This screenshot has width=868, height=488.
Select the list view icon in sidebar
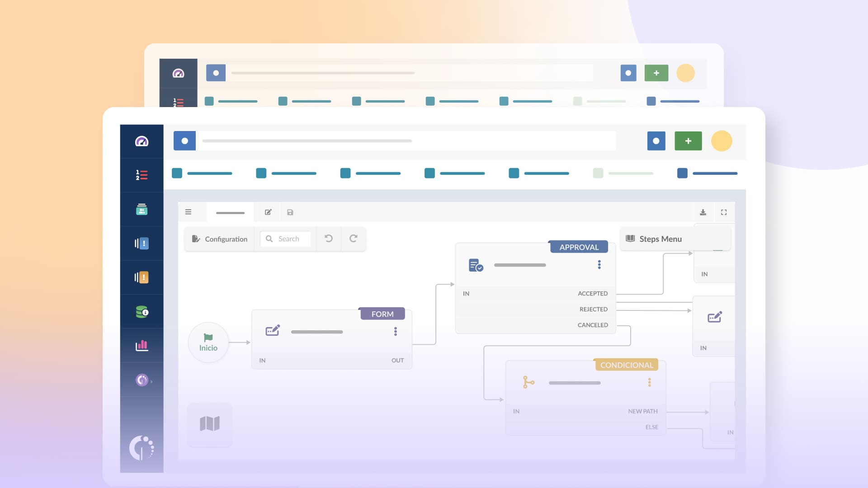142,175
